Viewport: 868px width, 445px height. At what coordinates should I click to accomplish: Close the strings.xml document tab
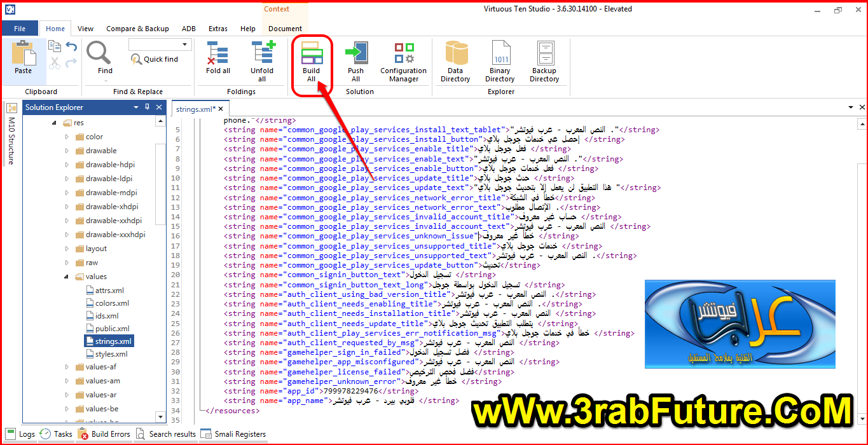(220, 109)
